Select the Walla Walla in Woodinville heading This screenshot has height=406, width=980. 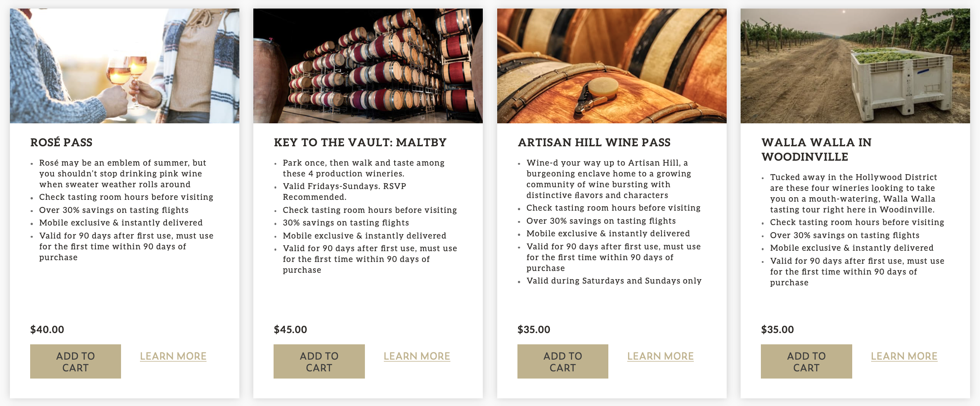coord(816,149)
